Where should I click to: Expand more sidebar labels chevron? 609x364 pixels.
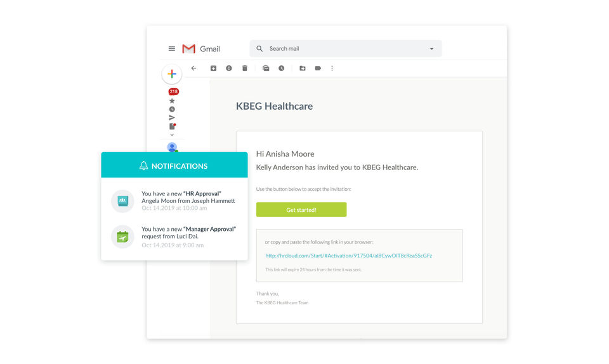pos(172,134)
